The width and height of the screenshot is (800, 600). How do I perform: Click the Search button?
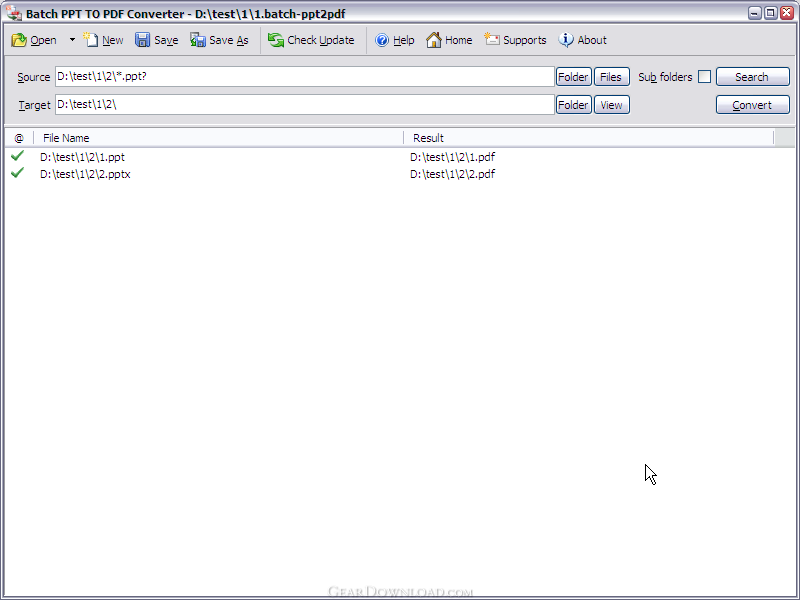(753, 77)
